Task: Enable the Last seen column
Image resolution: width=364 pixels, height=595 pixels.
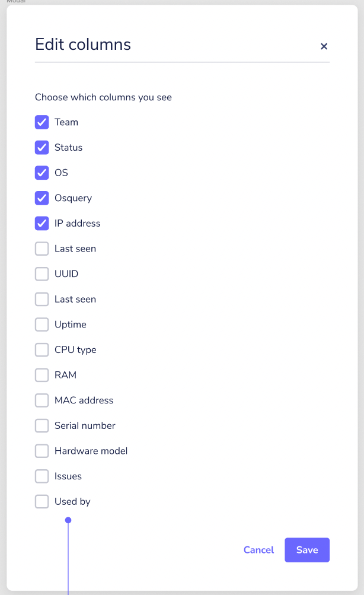Action: 41,248
